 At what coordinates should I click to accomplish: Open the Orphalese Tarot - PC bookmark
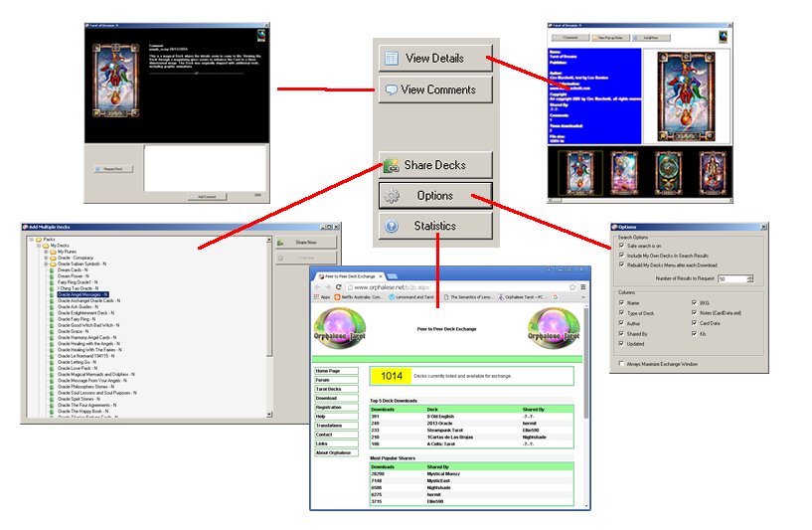[521, 297]
